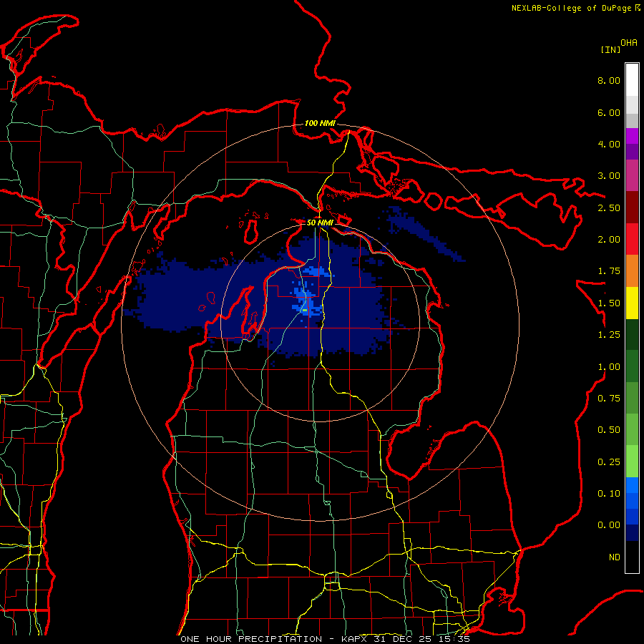Click the 8.00 legend value
The width and height of the screenshot is (644, 644).
609,80
